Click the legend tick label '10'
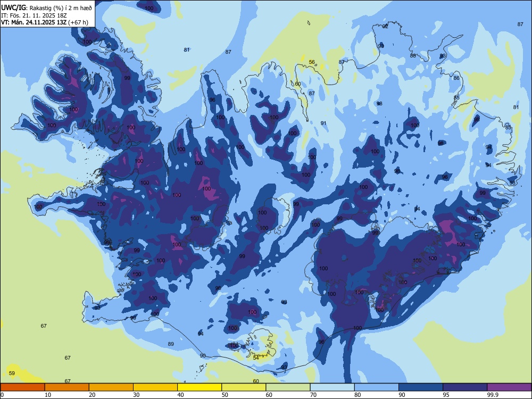The image size is (532, 399). tap(48, 395)
